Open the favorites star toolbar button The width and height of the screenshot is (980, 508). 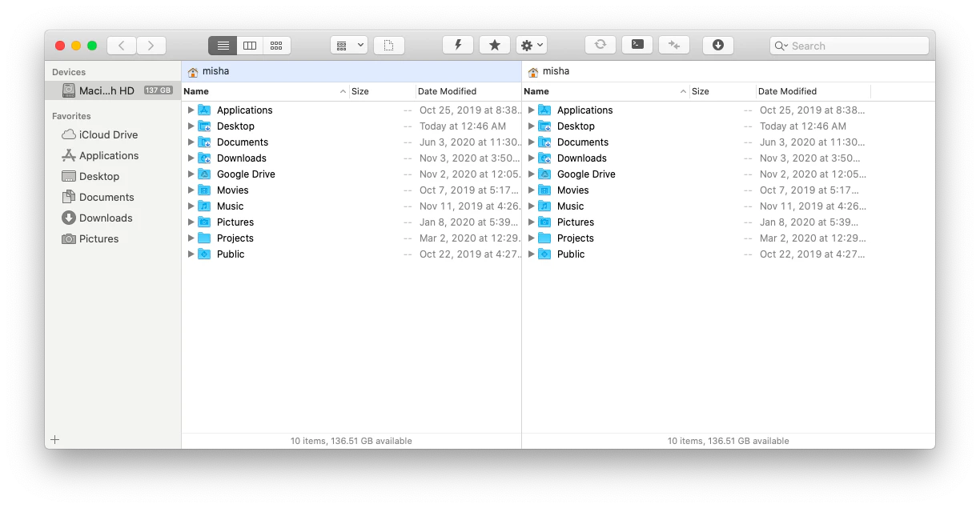(x=494, y=46)
